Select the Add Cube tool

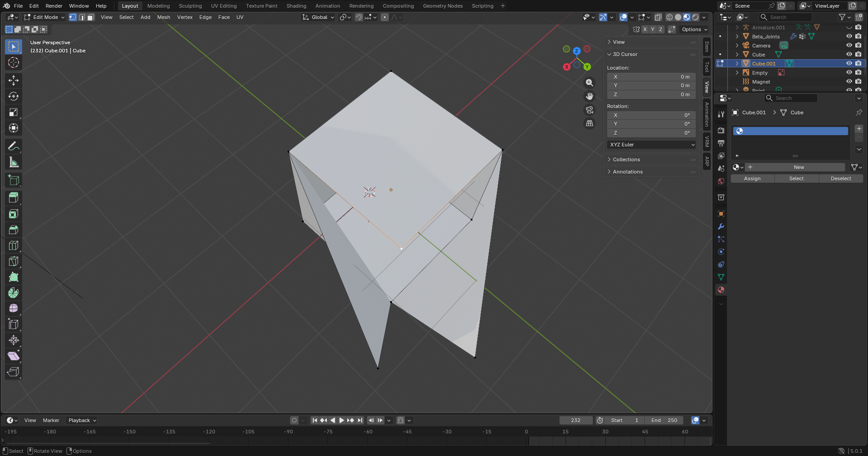point(14,180)
